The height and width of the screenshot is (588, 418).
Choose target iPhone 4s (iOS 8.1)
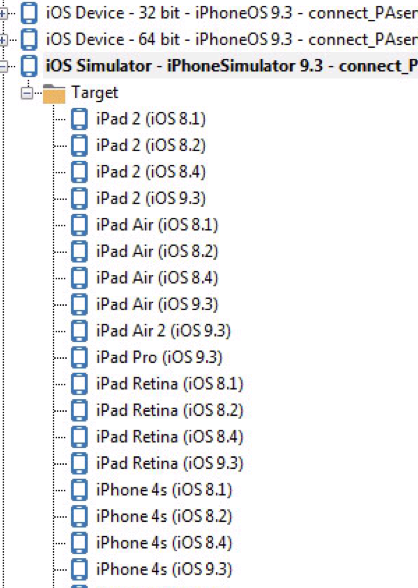tap(164, 490)
